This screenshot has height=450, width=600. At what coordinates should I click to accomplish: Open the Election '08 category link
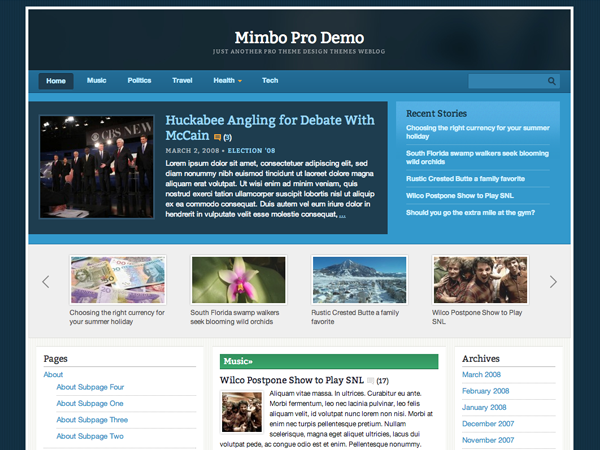click(251, 151)
